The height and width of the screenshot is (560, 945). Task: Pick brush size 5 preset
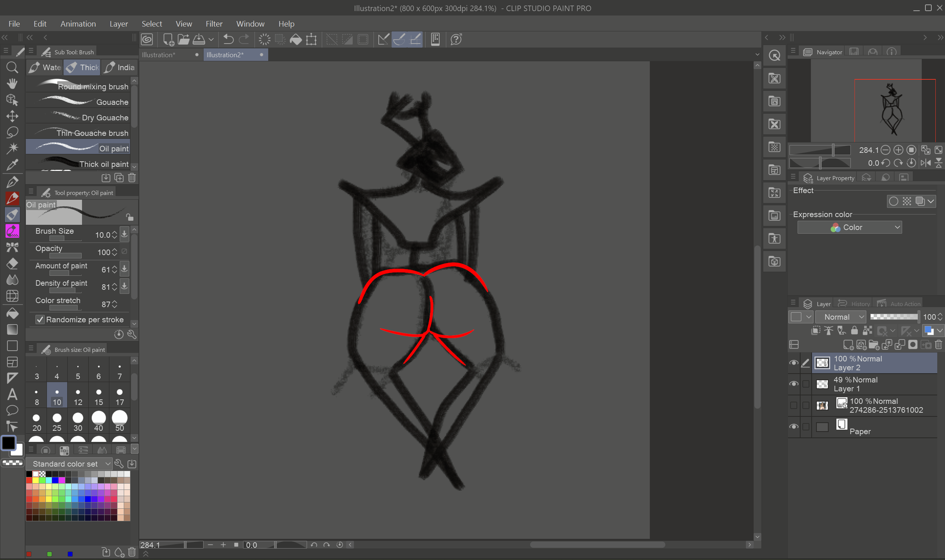click(78, 370)
